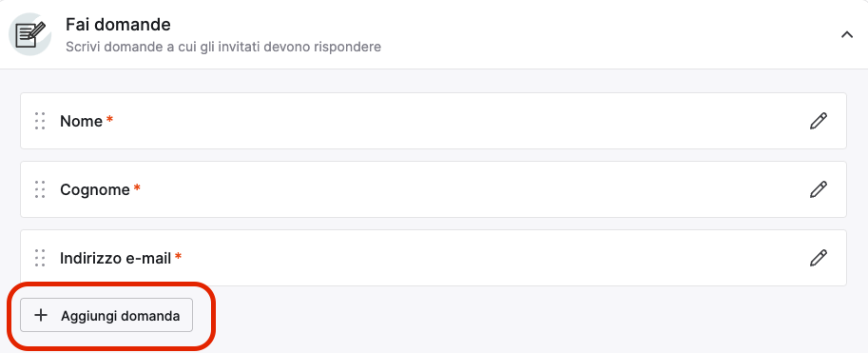Grab the Nome row drag handle
The height and width of the screenshot is (353, 868).
[40, 121]
